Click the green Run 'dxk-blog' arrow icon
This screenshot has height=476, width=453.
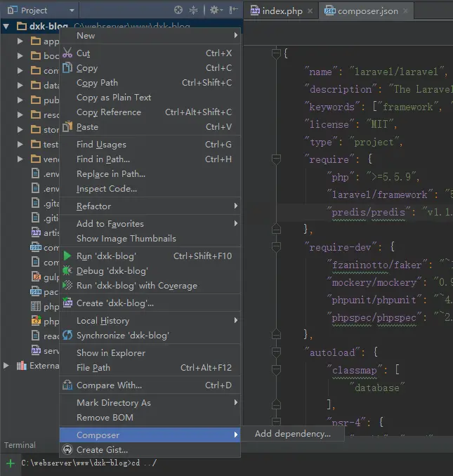click(67, 256)
